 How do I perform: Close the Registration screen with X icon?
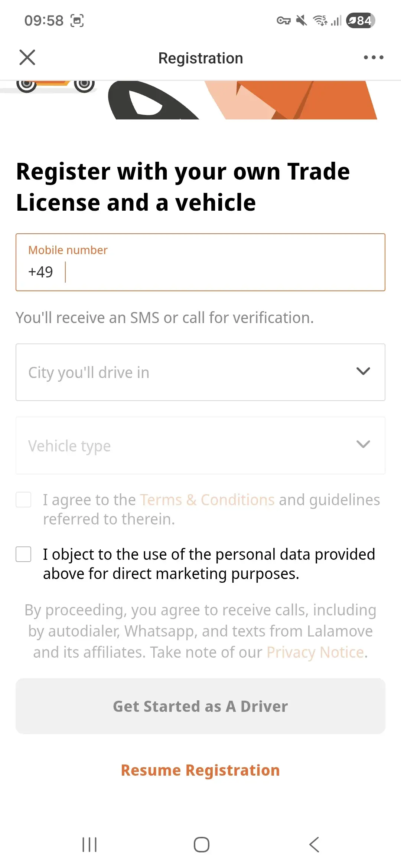click(x=27, y=57)
